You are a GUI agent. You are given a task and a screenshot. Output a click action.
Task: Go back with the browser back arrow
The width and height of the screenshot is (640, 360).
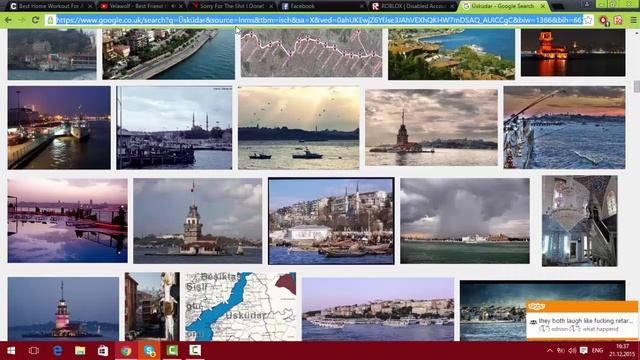click(x=8, y=20)
